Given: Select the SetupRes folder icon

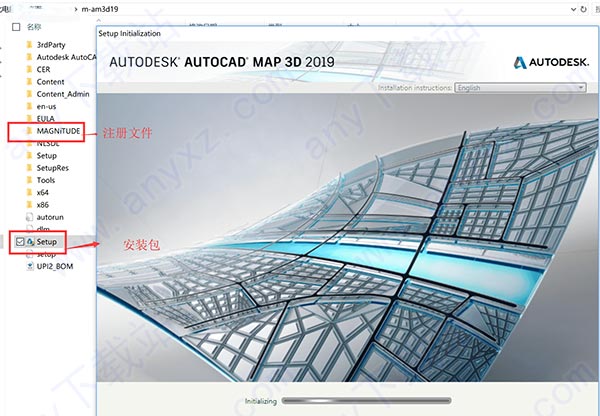Looking at the screenshot, I should pos(29,168).
